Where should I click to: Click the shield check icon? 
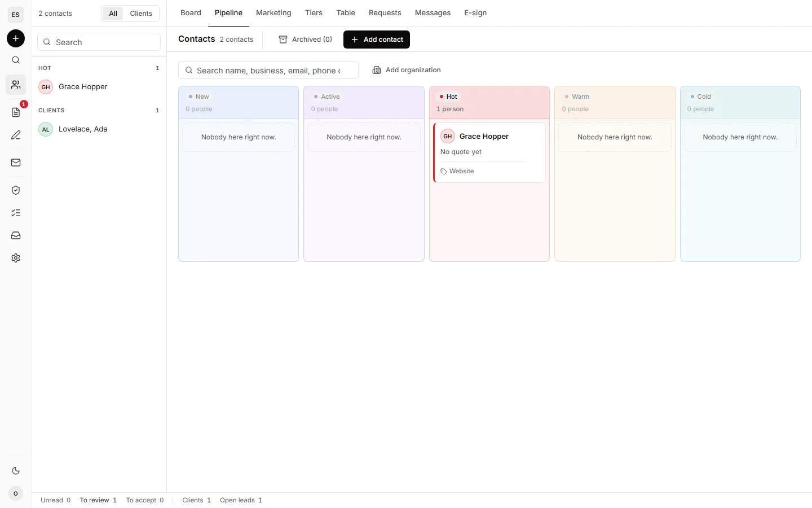(x=16, y=190)
